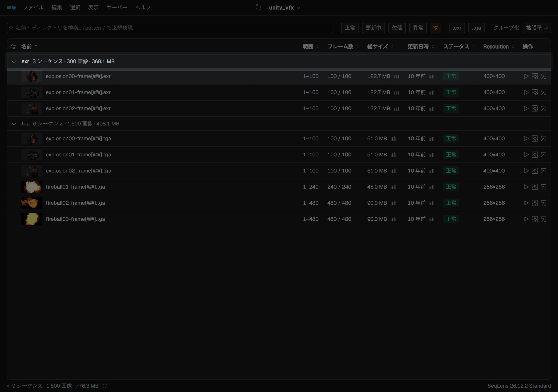The image size is (558, 392).
Task: Collapse the .tga group chevron
Action: coord(14,124)
